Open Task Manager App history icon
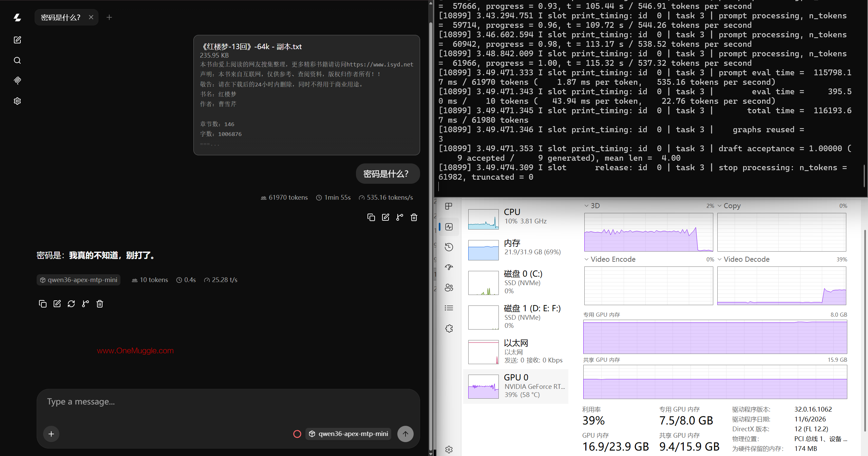Image resolution: width=868 pixels, height=456 pixels. [x=449, y=247]
